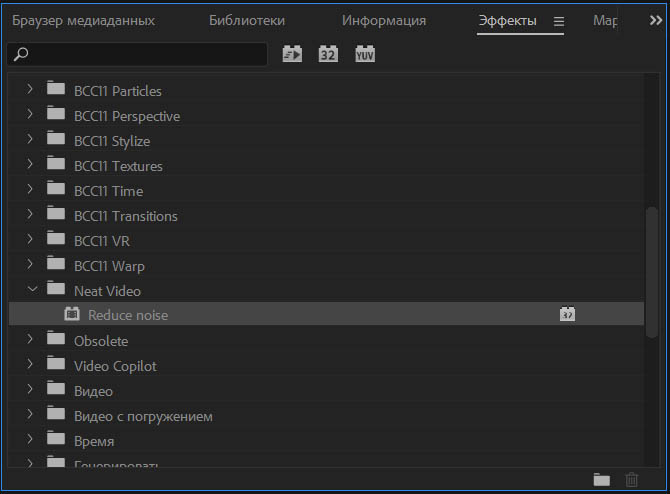Switch to the Информация tab
This screenshot has width=670, height=494.
(384, 21)
